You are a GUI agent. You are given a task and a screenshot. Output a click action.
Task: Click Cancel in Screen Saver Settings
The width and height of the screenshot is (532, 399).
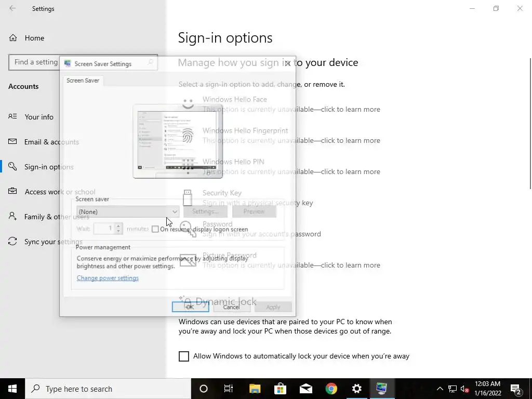[x=231, y=307]
